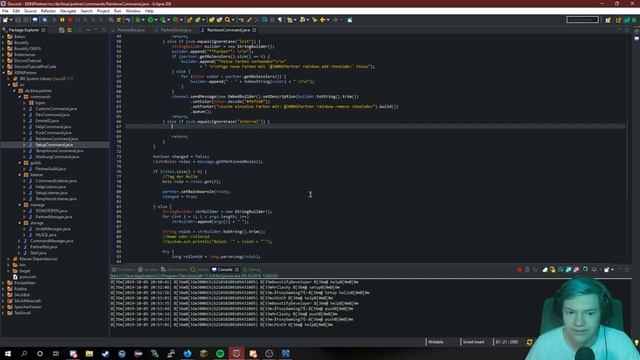Click 'Smart Insert' in status bar
This screenshot has width=640, height=360.
point(473,342)
